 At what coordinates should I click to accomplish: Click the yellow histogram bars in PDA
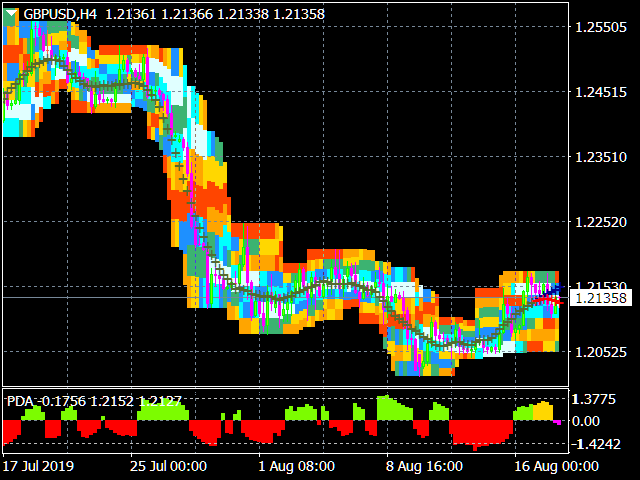click(x=543, y=411)
